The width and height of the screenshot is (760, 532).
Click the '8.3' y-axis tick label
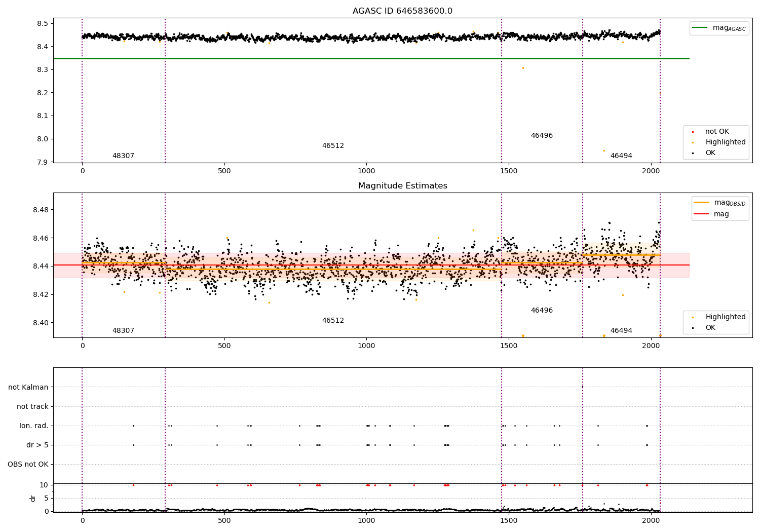[x=43, y=70]
